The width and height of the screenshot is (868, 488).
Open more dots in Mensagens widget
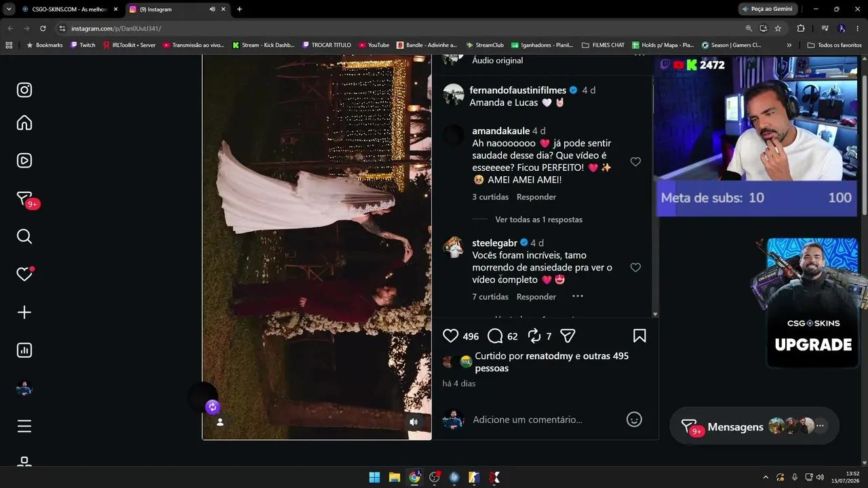coord(820,426)
